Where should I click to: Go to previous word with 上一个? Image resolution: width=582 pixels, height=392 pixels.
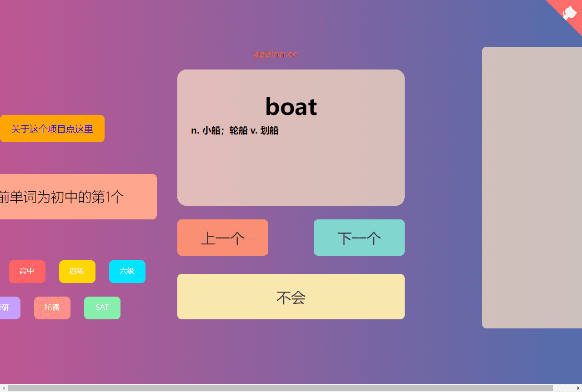[x=223, y=238]
